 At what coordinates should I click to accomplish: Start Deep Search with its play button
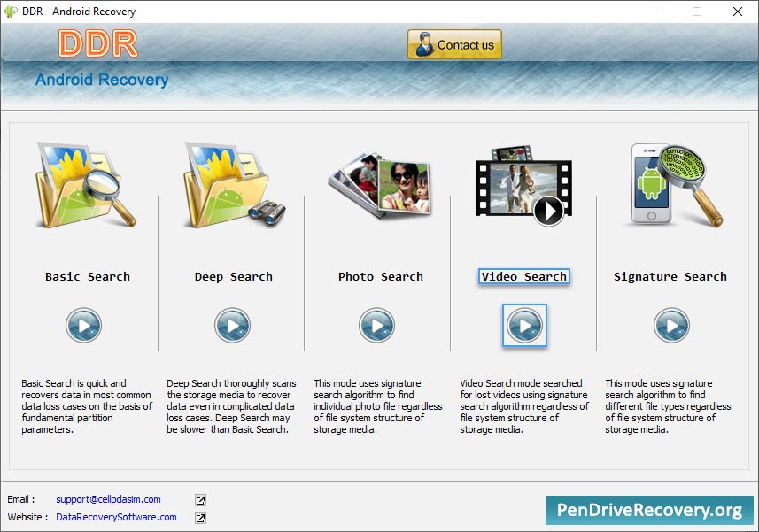232,326
